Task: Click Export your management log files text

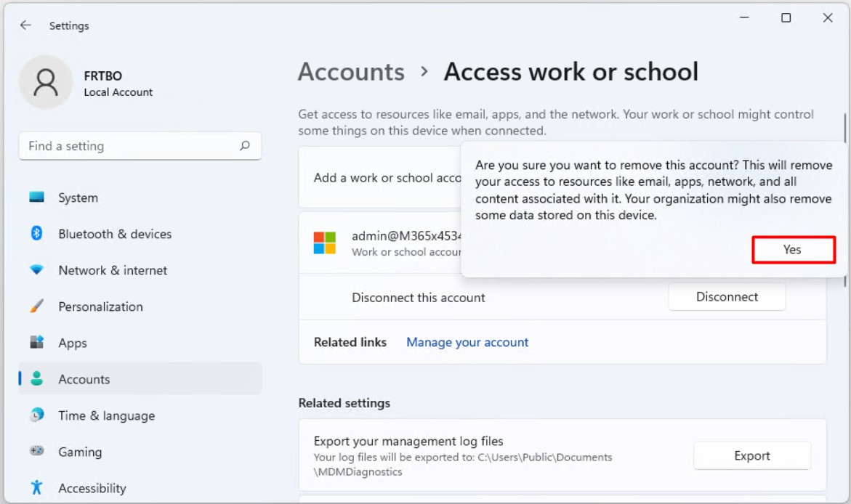Action: [408, 441]
